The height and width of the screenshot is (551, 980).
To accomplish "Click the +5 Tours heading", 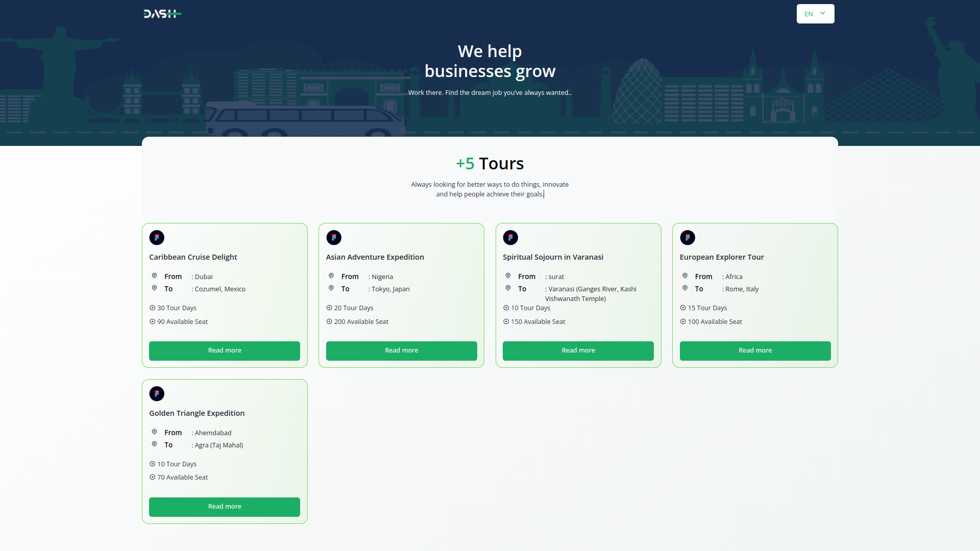I will click(x=489, y=164).
